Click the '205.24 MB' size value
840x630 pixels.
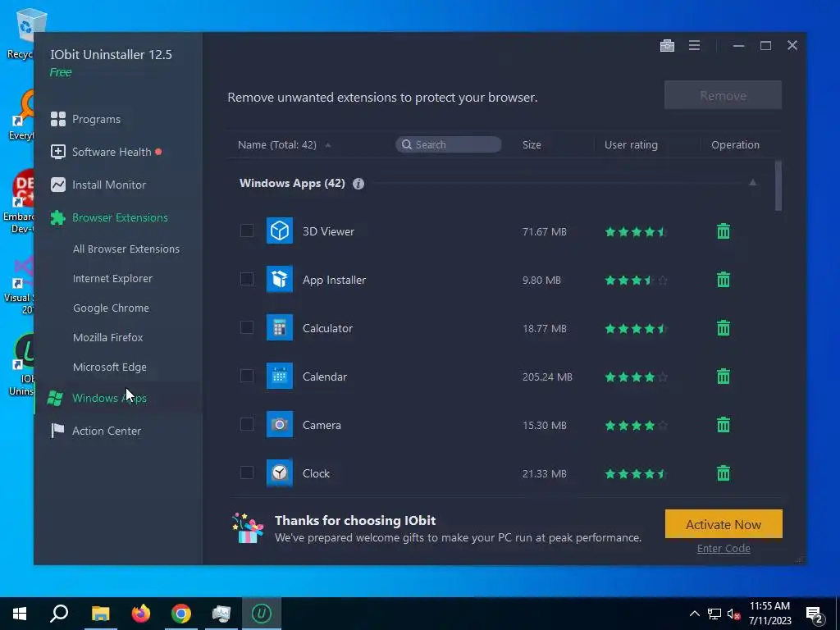click(x=547, y=377)
